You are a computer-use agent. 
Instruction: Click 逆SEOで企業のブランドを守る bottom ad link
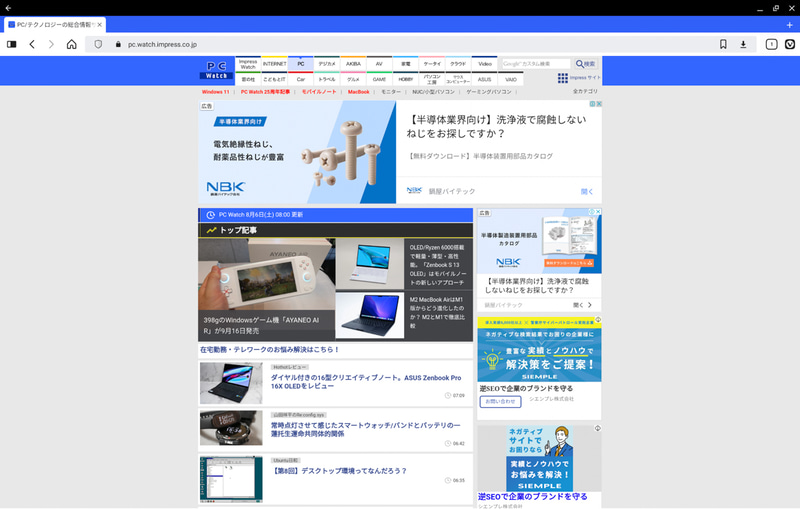(x=533, y=496)
